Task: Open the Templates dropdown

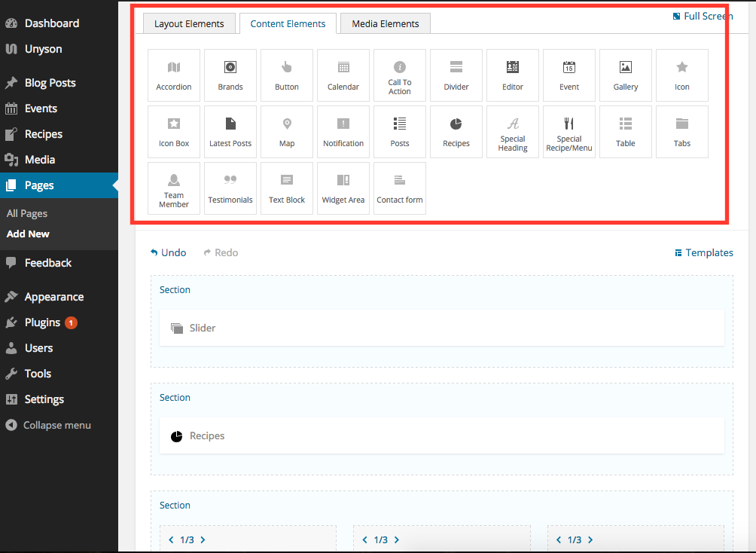Action: [704, 253]
